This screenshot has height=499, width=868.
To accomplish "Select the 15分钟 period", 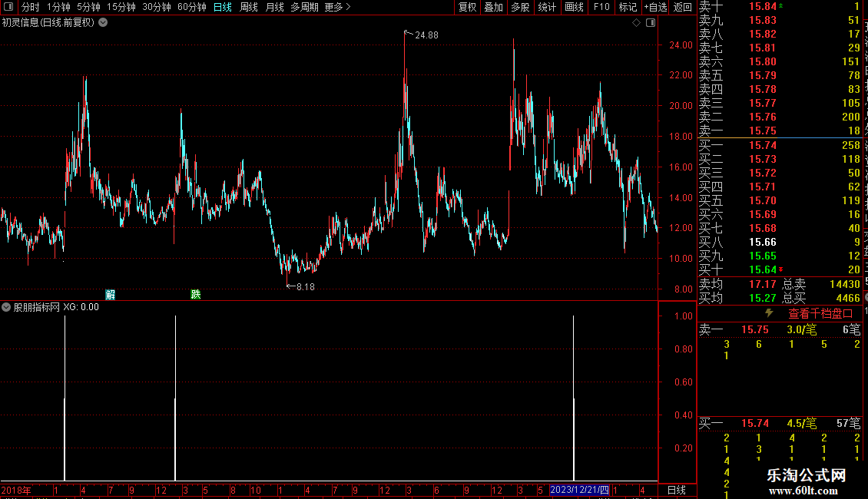I will (121, 7).
